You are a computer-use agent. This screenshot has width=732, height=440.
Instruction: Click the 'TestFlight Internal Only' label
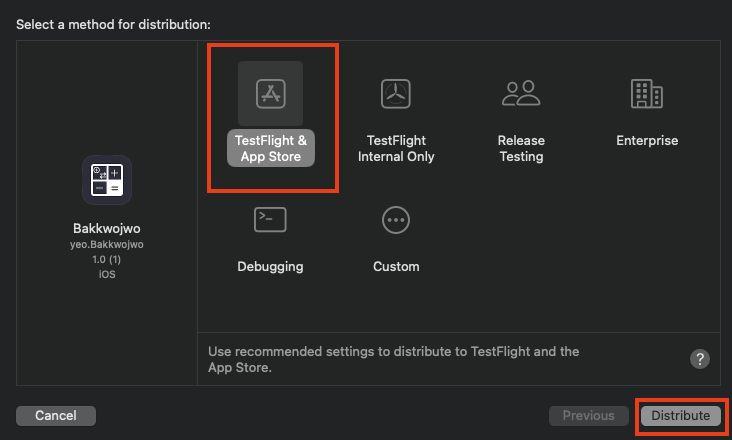(x=396, y=148)
